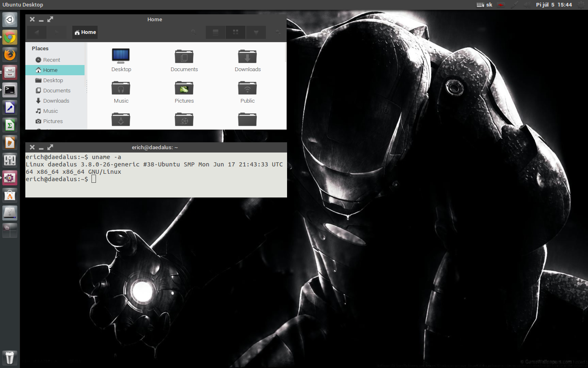Launch Firefox from the dock
This screenshot has width=588, height=368.
[10, 55]
